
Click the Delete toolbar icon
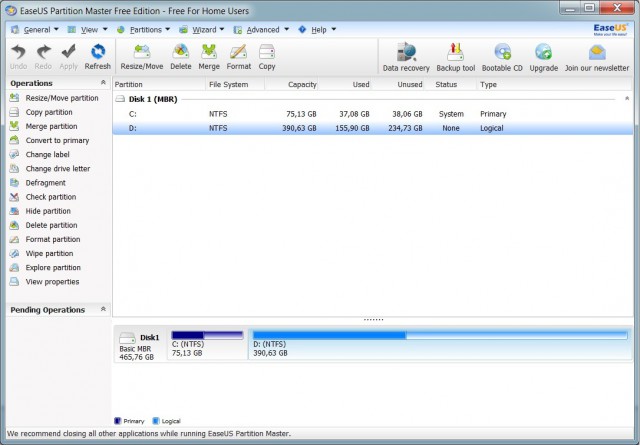[180, 57]
